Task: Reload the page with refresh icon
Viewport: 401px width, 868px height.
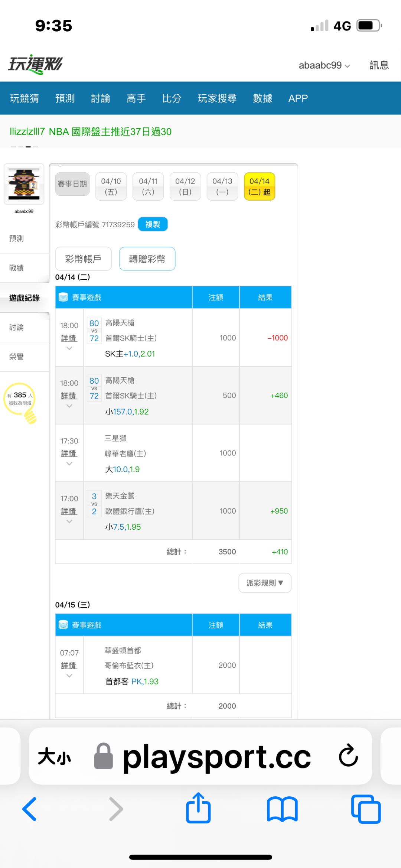Action: click(348, 755)
